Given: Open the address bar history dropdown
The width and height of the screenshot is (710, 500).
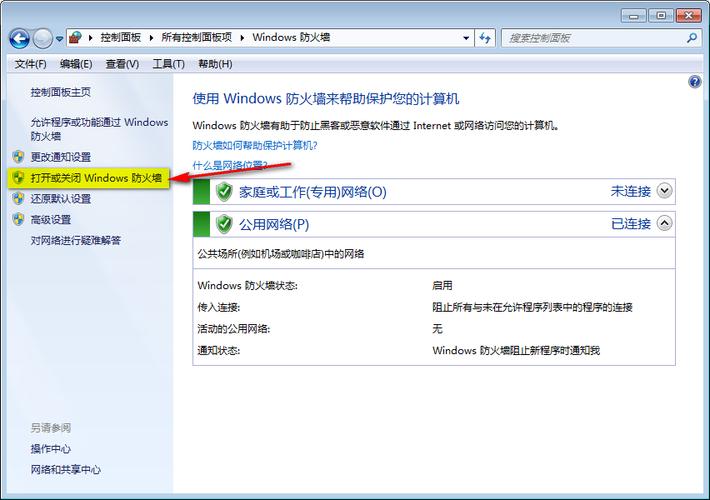Looking at the screenshot, I should [466, 38].
